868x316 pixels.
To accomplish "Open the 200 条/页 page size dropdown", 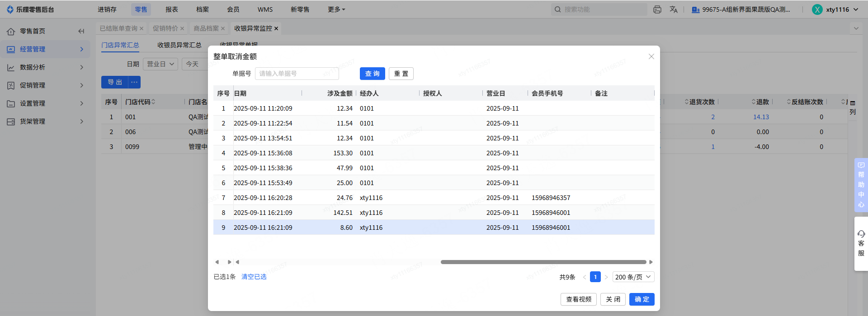I will 633,277.
